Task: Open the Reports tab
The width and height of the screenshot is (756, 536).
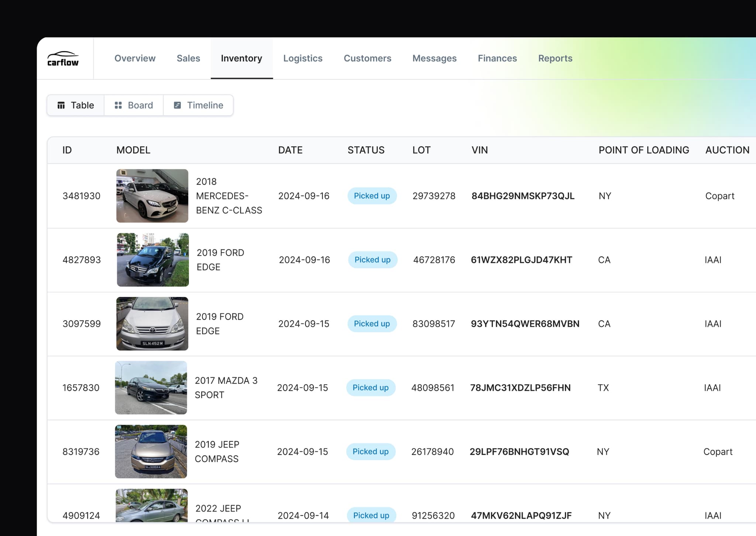Action: [555, 58]
